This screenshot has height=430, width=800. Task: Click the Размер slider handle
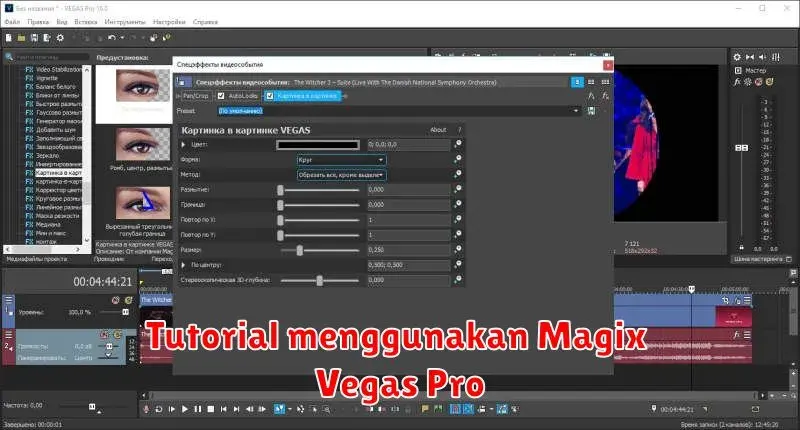(x=300, y=250)
